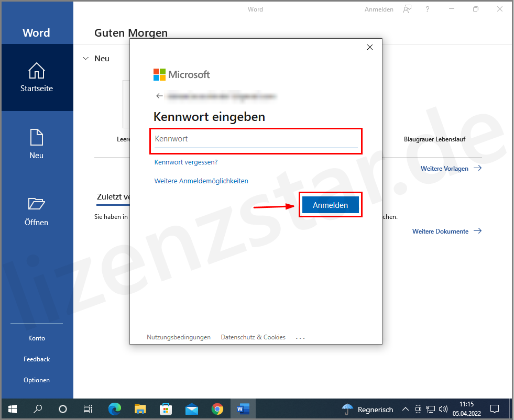
Task: Open Weitere Dokumente link
Action: pyautogui.click(x=447, y=231)
